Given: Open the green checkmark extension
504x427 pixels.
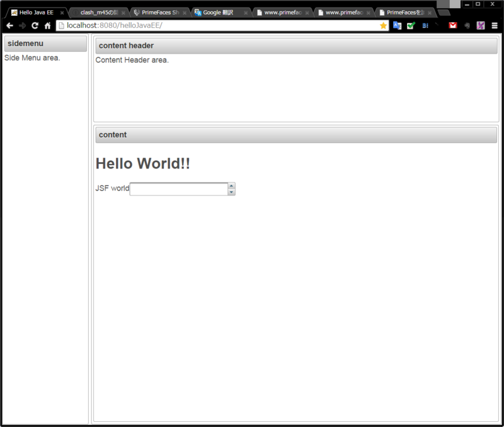Looking at the screenshot, I should tap(411, 26).
